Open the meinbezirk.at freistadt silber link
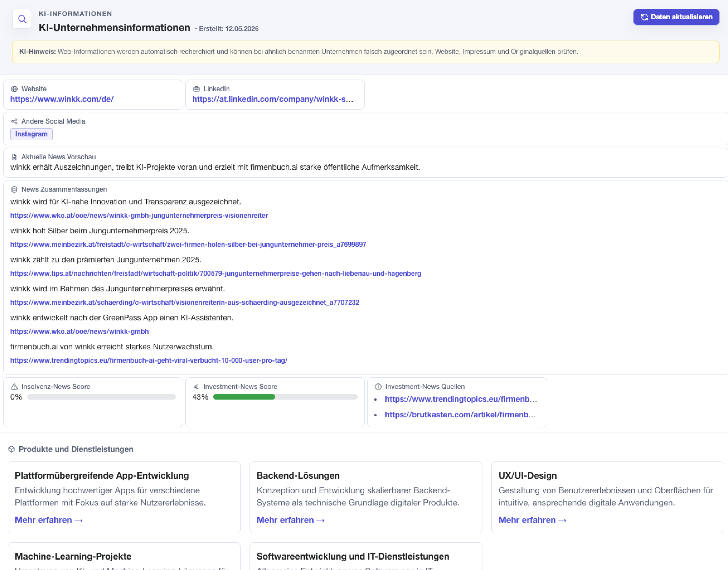728x570 pixels. tap(188, 245)
